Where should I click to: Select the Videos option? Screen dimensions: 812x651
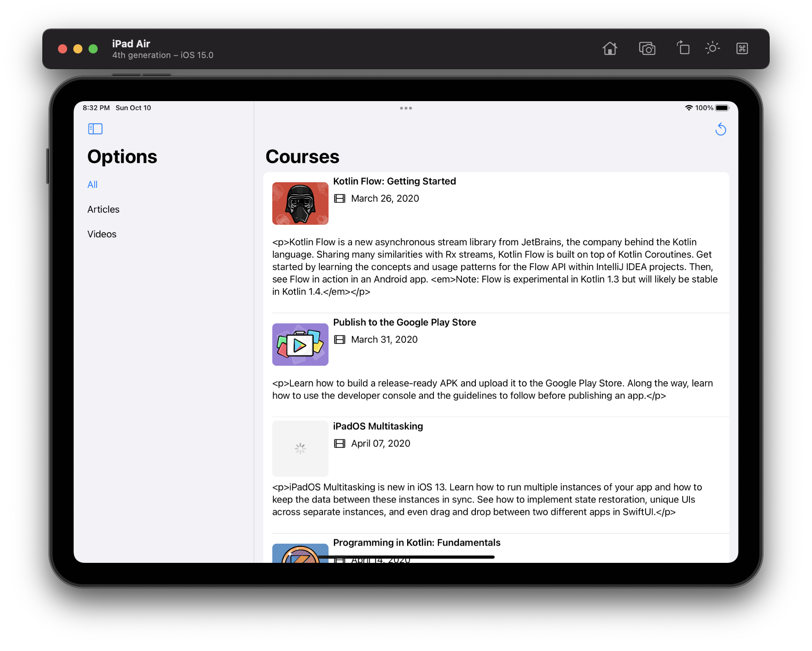pyautogui.click(x=102, y=234)
